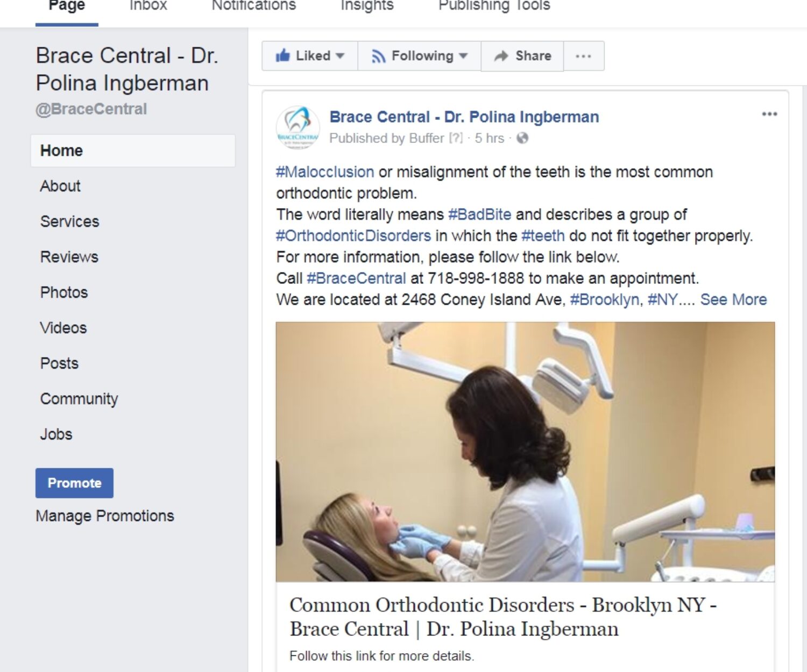This screenshot has width=807, height=672.
Task: Open the orthodontist treatment photo thumbnail
Action: pos(525,452)
